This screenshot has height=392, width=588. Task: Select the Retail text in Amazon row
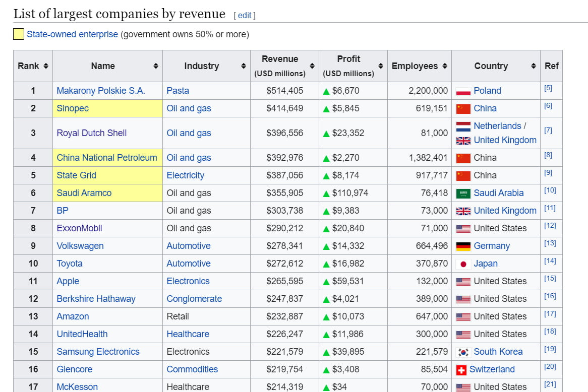point(178,316)
